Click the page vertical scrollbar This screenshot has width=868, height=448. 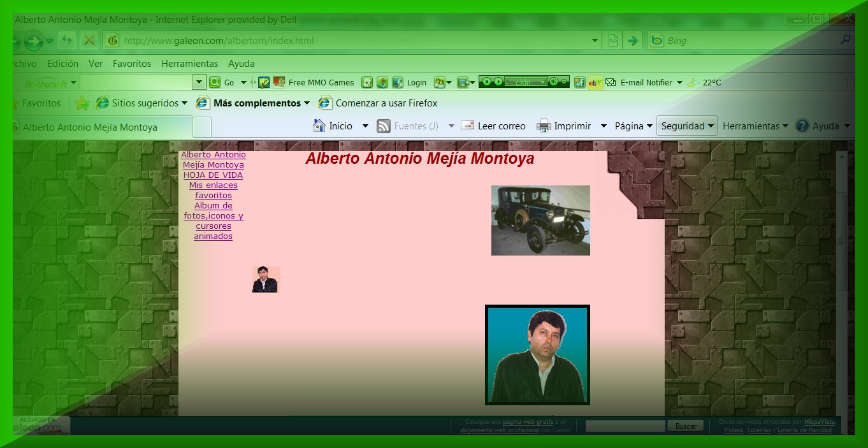coord(841,283)
